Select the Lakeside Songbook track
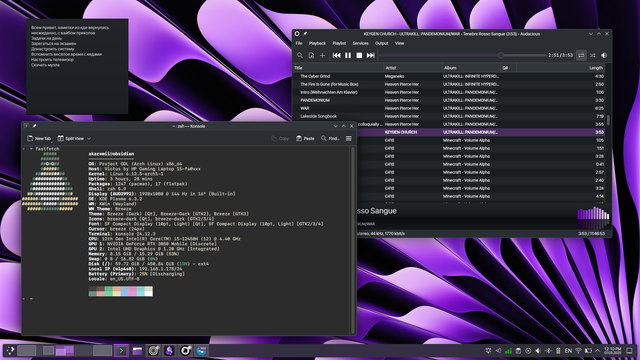Image resolution: width=640 pixels, height=360 pixels. (449, 116)
